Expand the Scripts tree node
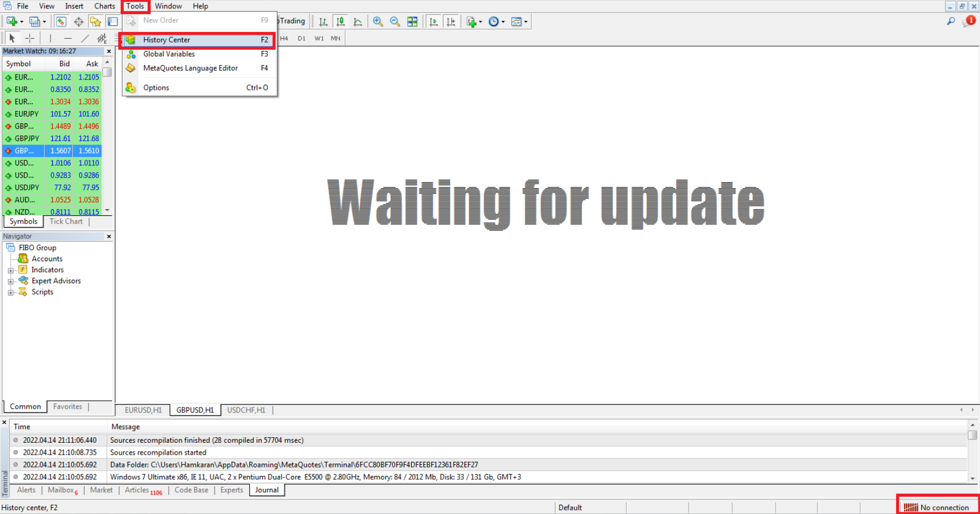The height and width of the screenshot is (514, 980). click(x=11, y=293)
